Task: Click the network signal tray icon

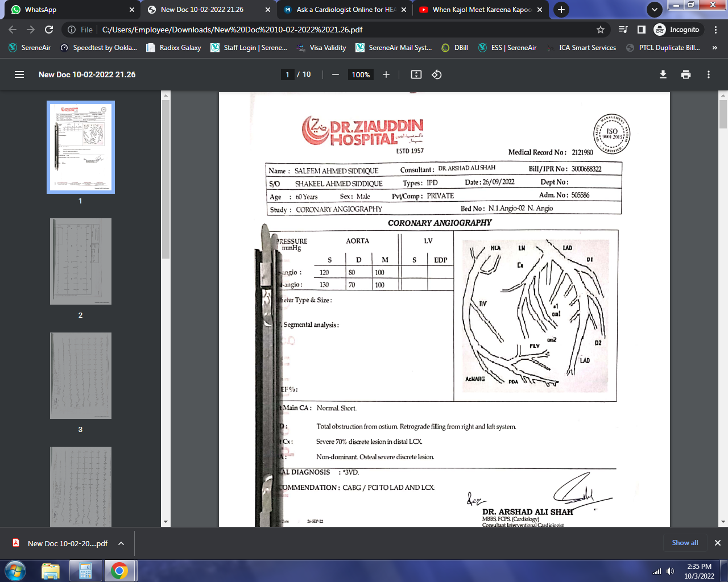Action: pyautogui.click(x=657, y=571)
